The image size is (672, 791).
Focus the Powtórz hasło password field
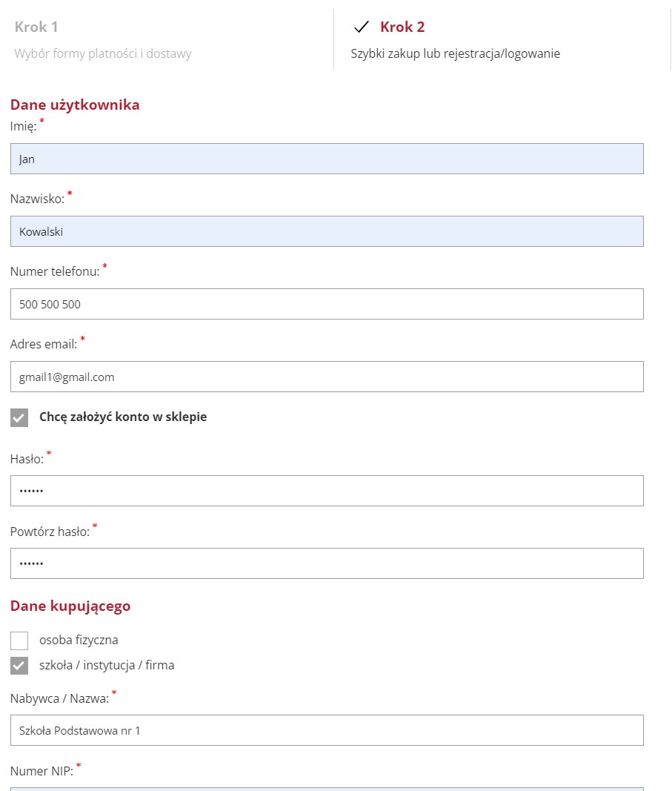tap(327, 563)
